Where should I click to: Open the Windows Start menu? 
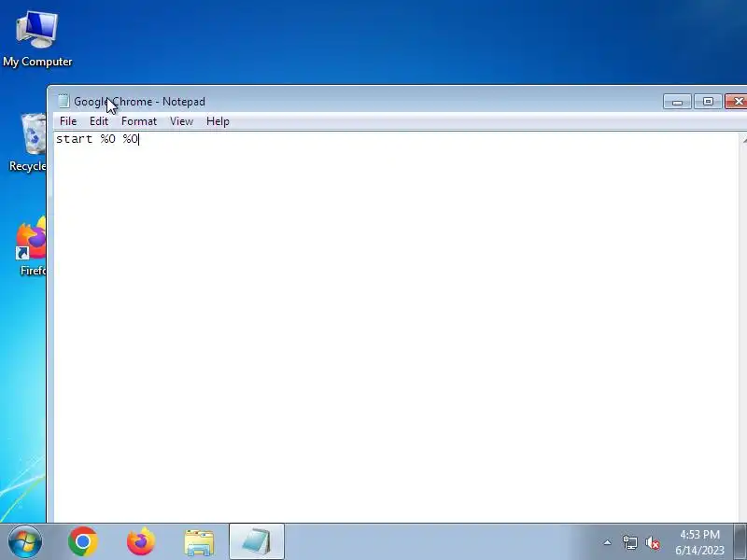[x=25, y=541]
